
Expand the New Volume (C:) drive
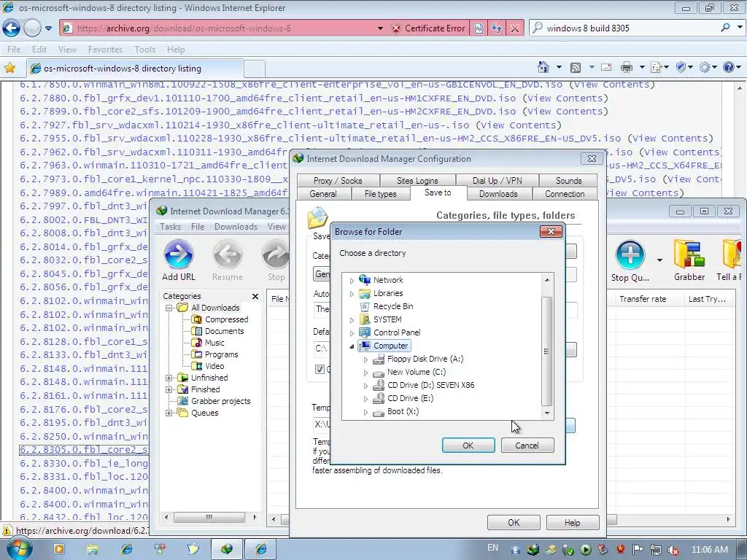(365, 373)
